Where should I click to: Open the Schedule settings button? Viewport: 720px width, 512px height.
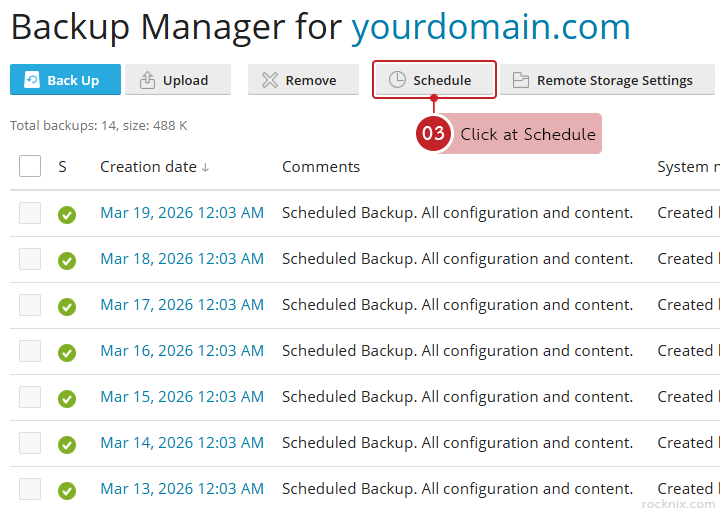(x=434, y=80)
